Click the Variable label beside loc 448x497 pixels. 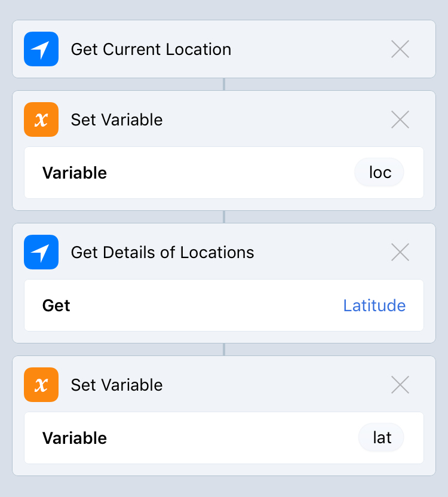(75, 173)
